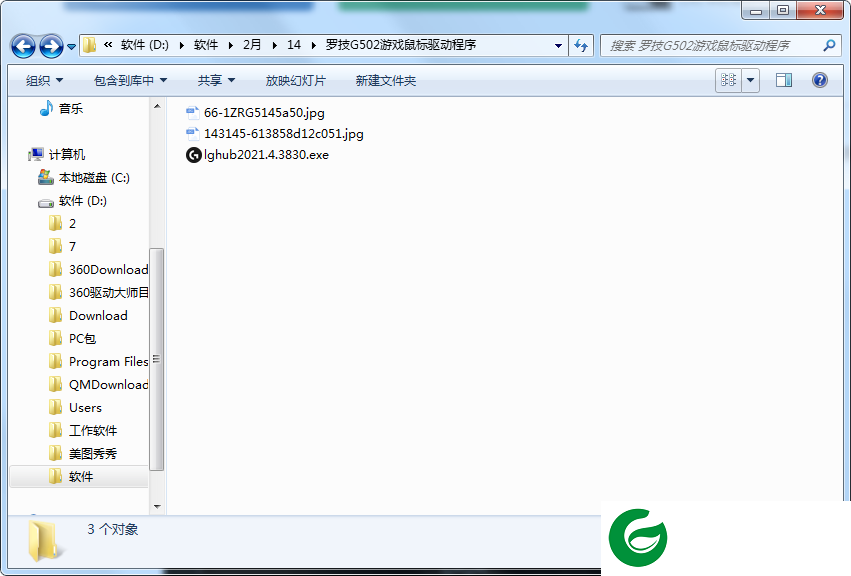Open the 360驱动大师 folder in tree
851x576 pixels.
(x=108, y=293)
